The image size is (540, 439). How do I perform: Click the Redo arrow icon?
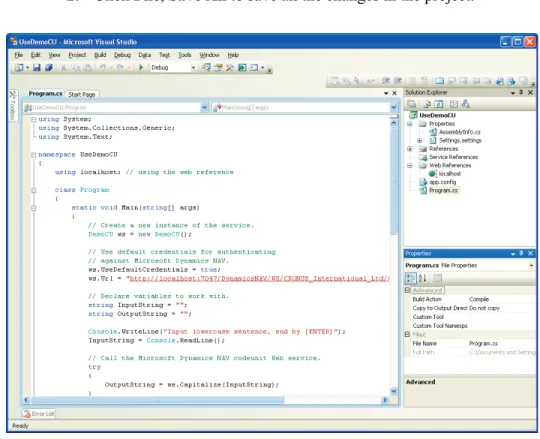[x=120, y=67]
